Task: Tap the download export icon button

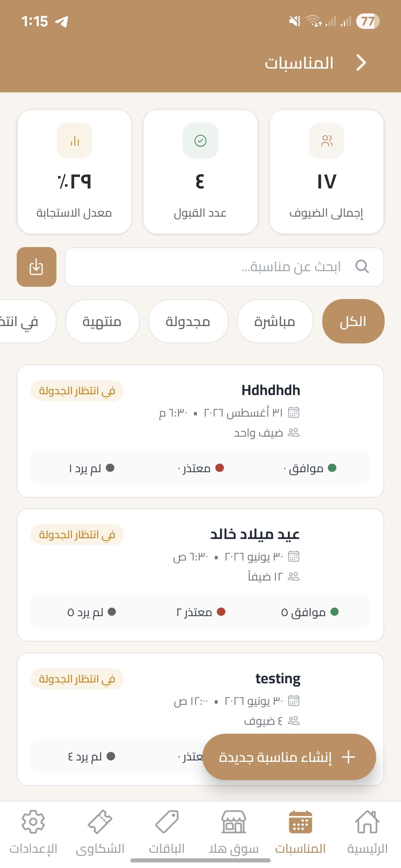Action: click(36, 267)
